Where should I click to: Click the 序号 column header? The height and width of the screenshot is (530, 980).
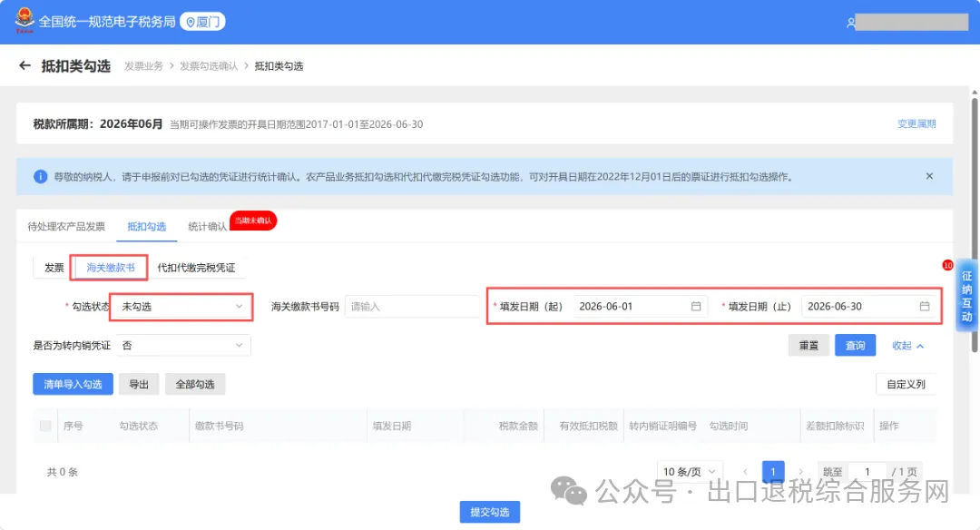tap(73, 426)
